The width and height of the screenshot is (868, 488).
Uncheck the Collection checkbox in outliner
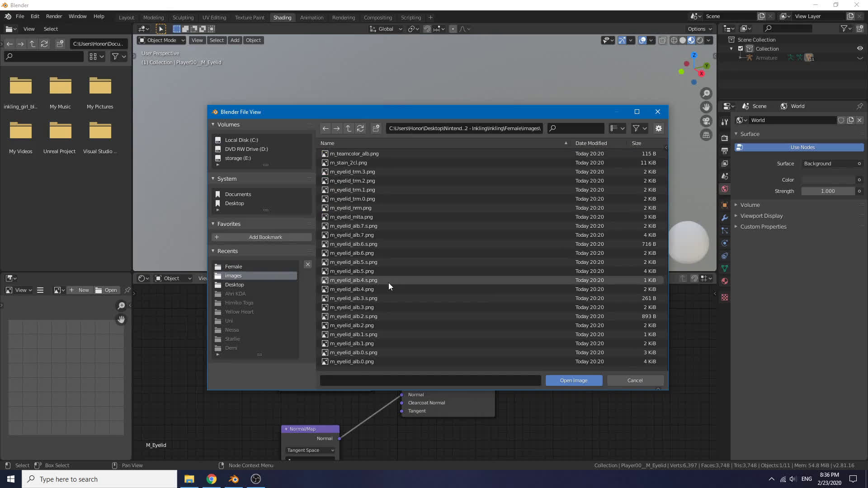click(x=741, y=48)
